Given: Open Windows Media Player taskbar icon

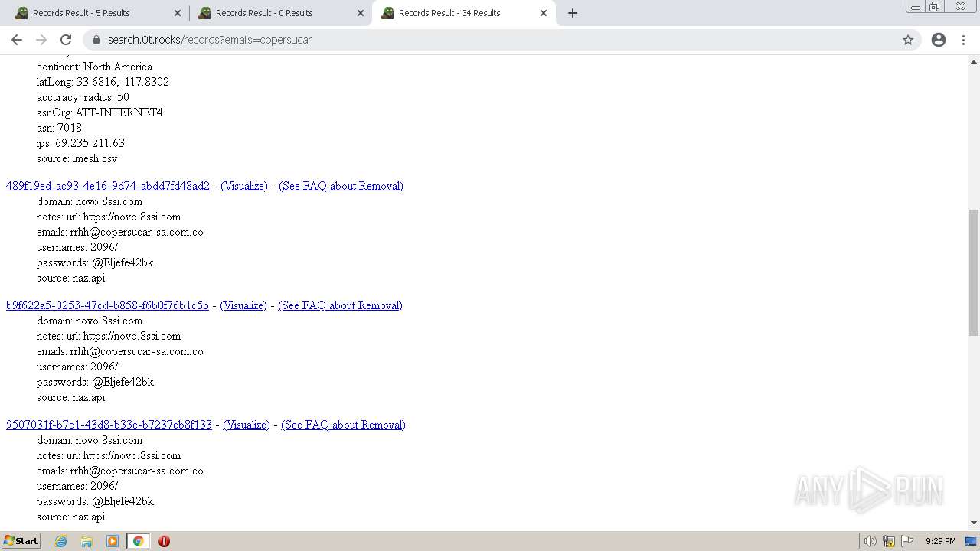Looking at the screenshot, I should pyautogui.click(x=113, y=541).
